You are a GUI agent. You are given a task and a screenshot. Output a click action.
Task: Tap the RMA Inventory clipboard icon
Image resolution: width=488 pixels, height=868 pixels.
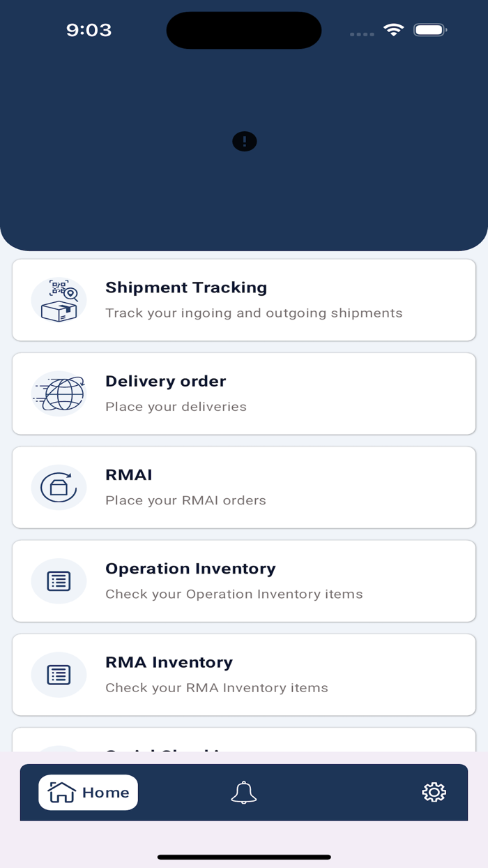coord(59,675)
